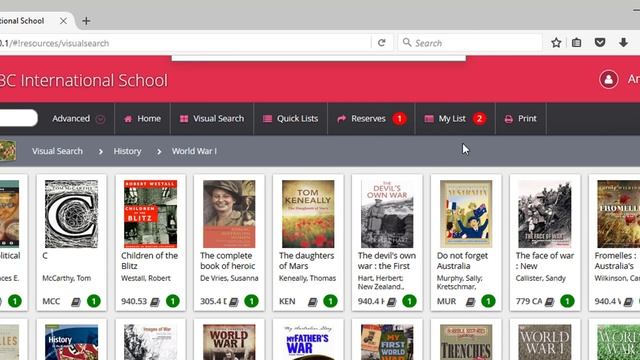
Task: Close the International School browser tab
Action: pos(63,21)
